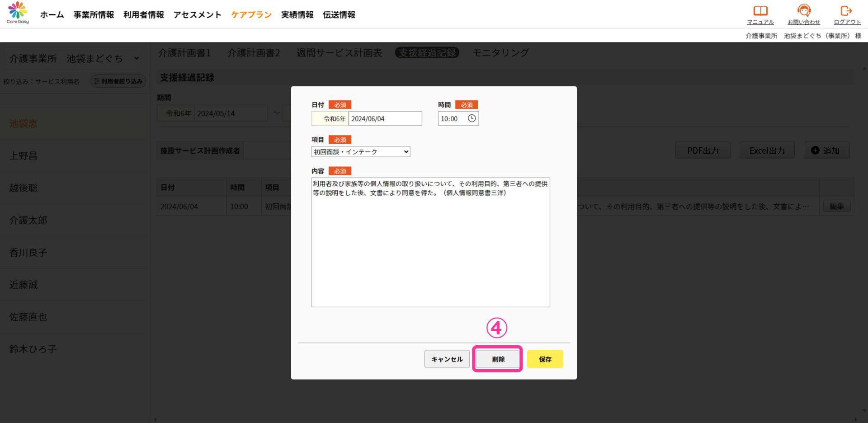The image size is (868, 423).
Task: Click the 日付 input field 2024/06/04
Action: [385, 119]
